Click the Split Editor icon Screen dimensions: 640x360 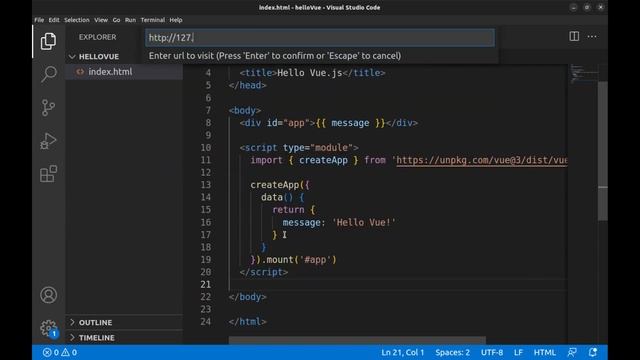point(574,36)
